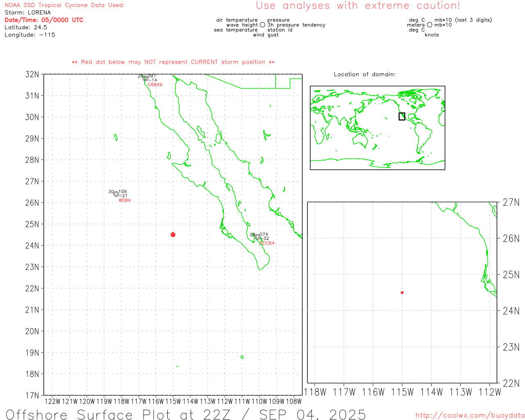Click the 'Longitude: -115' text
This screenshot has width=525, height=420.
point(30,35)
